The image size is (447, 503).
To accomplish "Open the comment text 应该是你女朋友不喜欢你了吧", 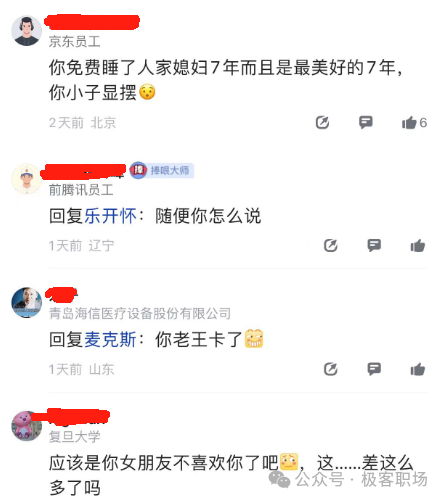I will pyautogui.click(x=163, y=463).
